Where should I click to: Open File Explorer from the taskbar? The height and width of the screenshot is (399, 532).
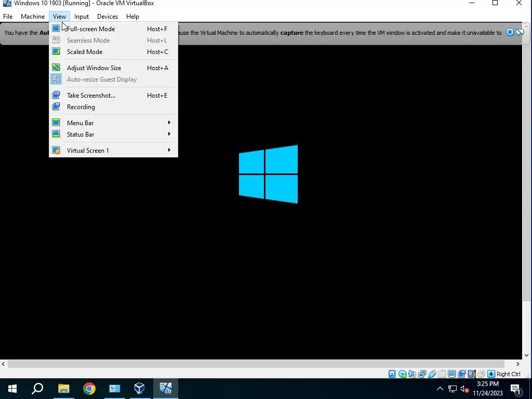coord(63,389)
